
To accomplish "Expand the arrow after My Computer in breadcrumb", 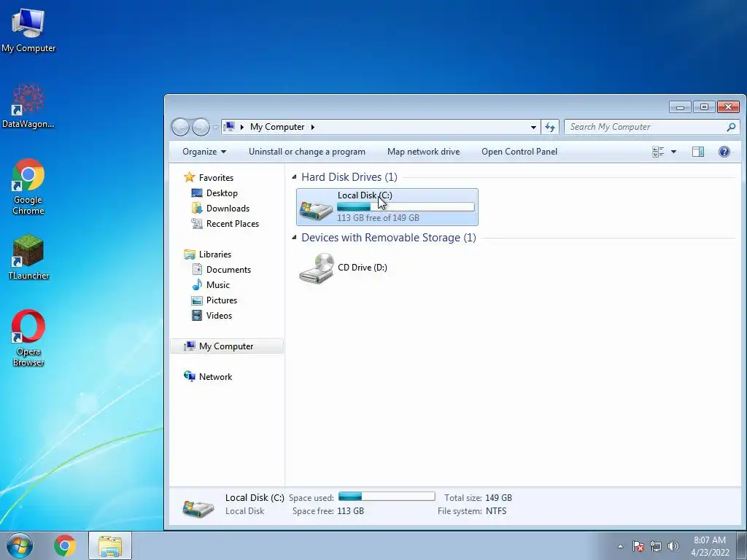I will click(x=312, y=127).
